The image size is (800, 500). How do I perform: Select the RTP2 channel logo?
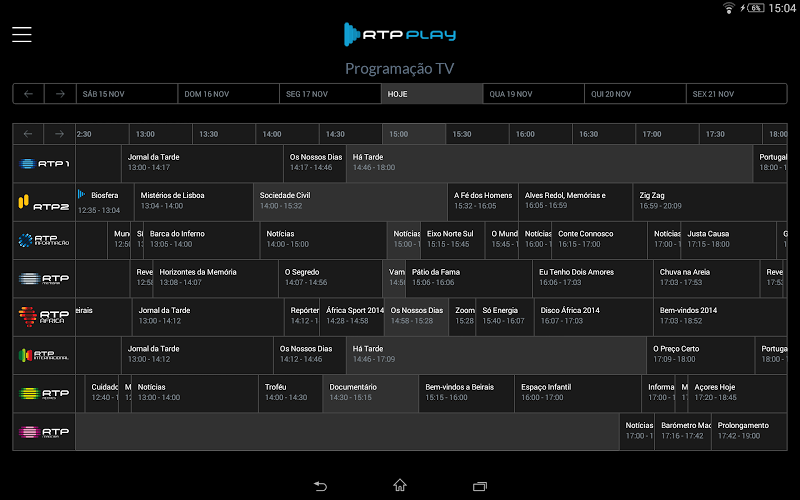tap(44, 203)
